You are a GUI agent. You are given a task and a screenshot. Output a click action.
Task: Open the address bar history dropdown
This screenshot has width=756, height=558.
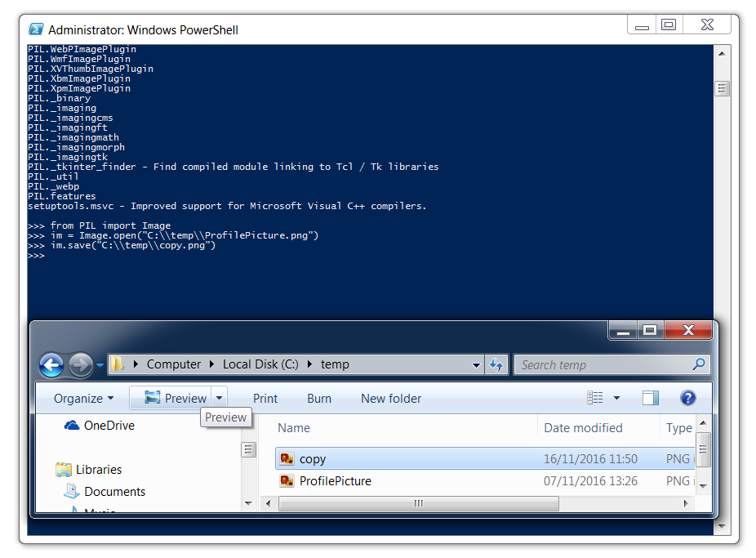476,365
